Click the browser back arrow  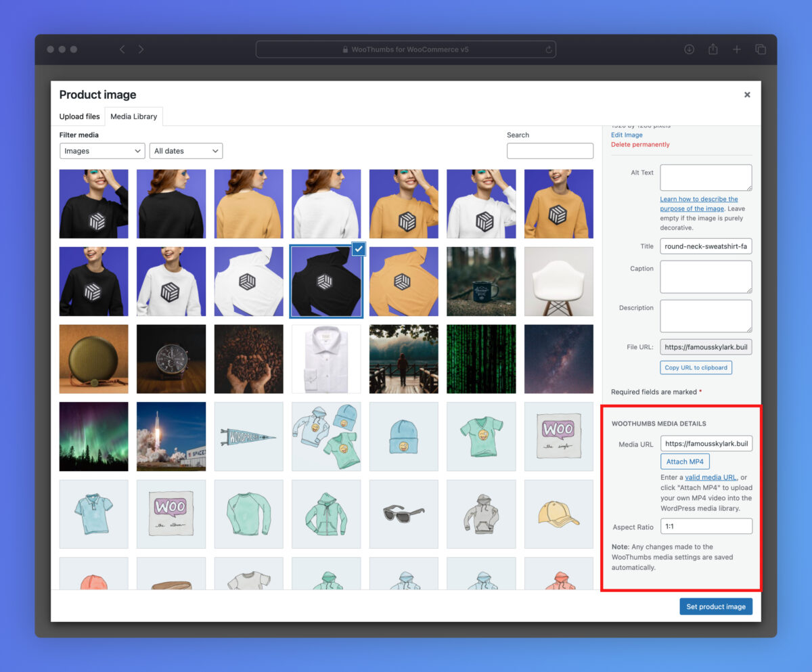pos(122,49)
